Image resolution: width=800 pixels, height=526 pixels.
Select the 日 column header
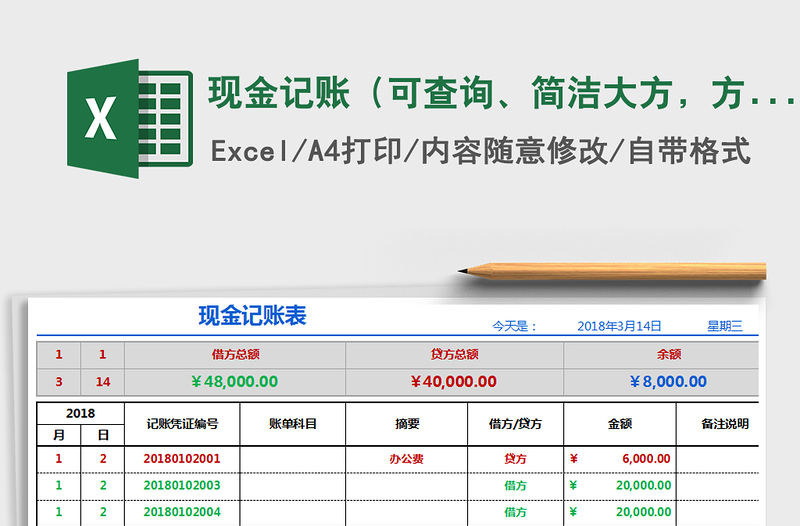point(103,435)
